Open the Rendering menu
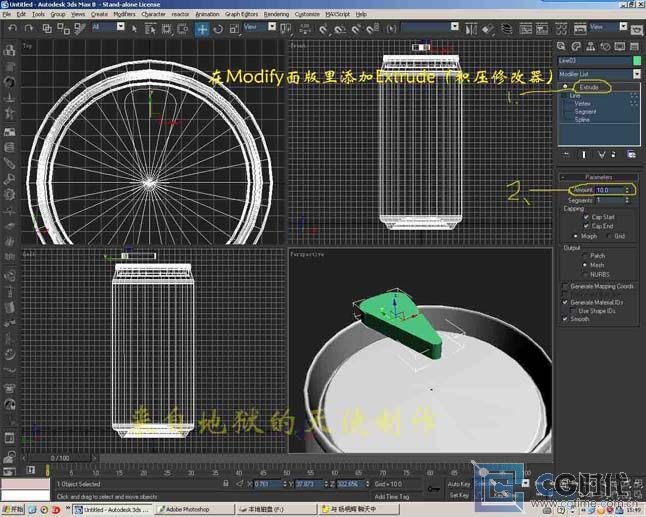Viewport: 646px width, 517px height. 276,14
